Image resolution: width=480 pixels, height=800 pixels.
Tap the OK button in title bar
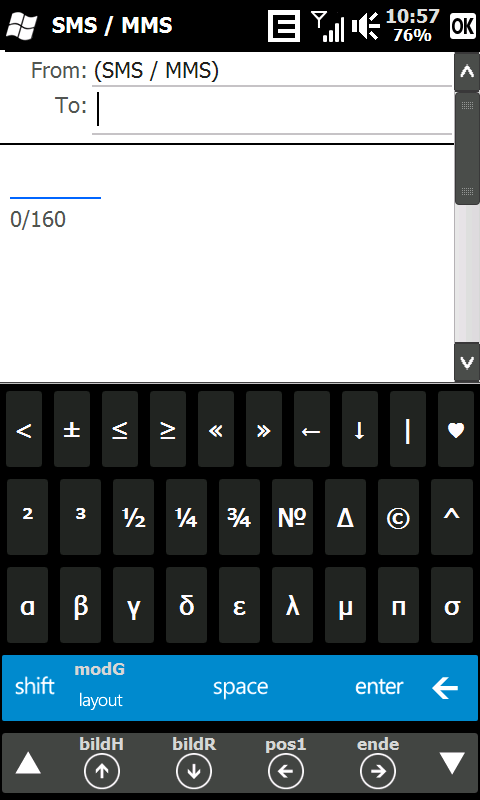tap(463, 26)
